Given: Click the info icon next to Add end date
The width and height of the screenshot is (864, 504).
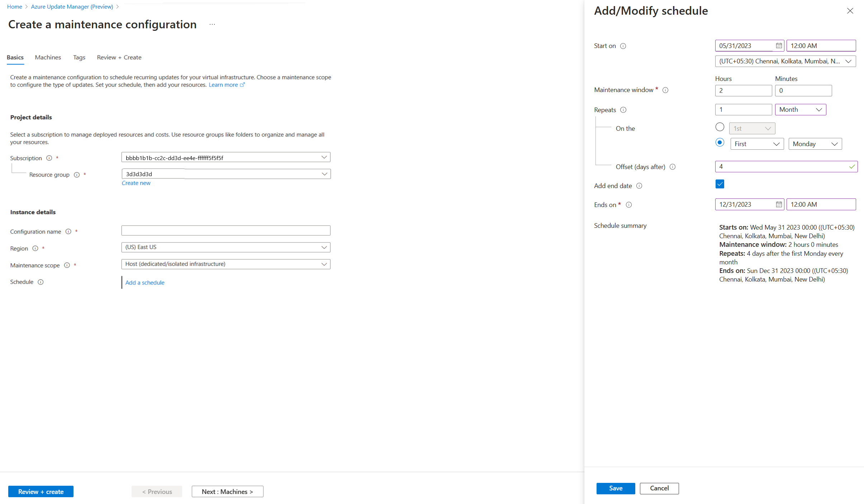Looking at the screenshot, I should click(640, 186).
